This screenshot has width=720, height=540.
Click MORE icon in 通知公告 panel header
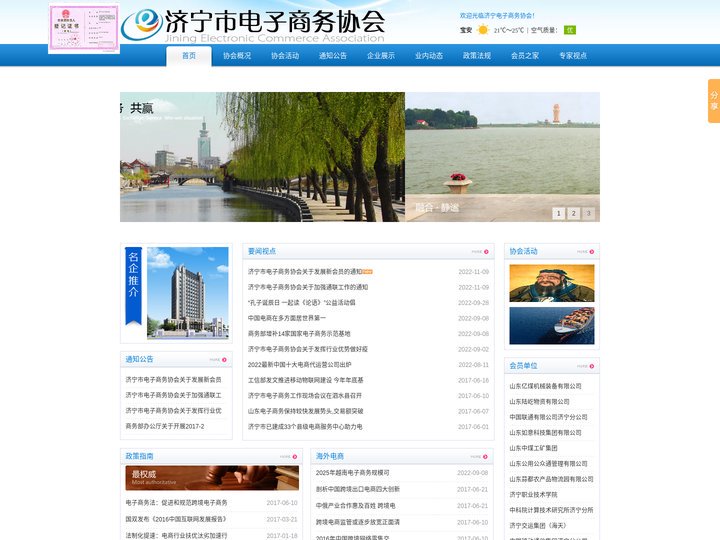coord(218,360)
